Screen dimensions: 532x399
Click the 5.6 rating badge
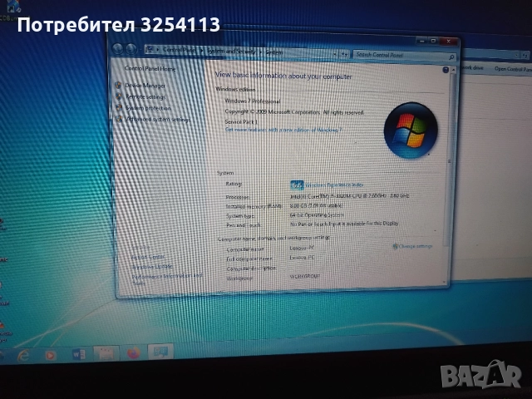(x=297, y=185)
